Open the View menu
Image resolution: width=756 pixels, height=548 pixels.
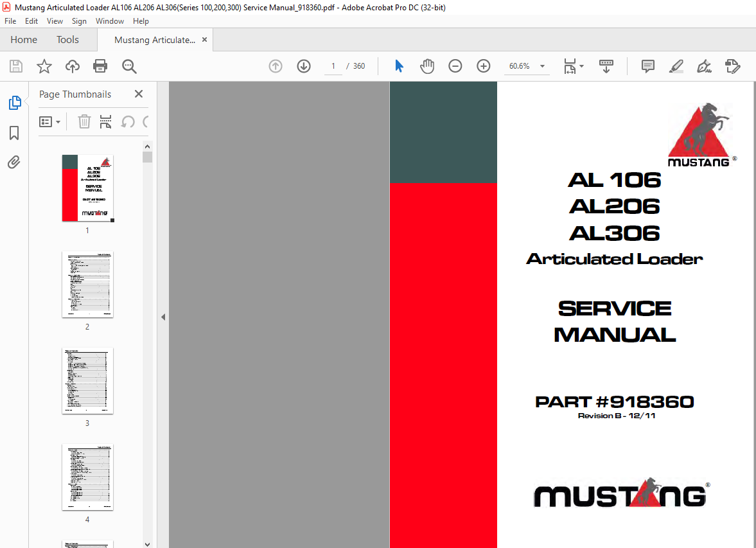(x=55, y=21)
